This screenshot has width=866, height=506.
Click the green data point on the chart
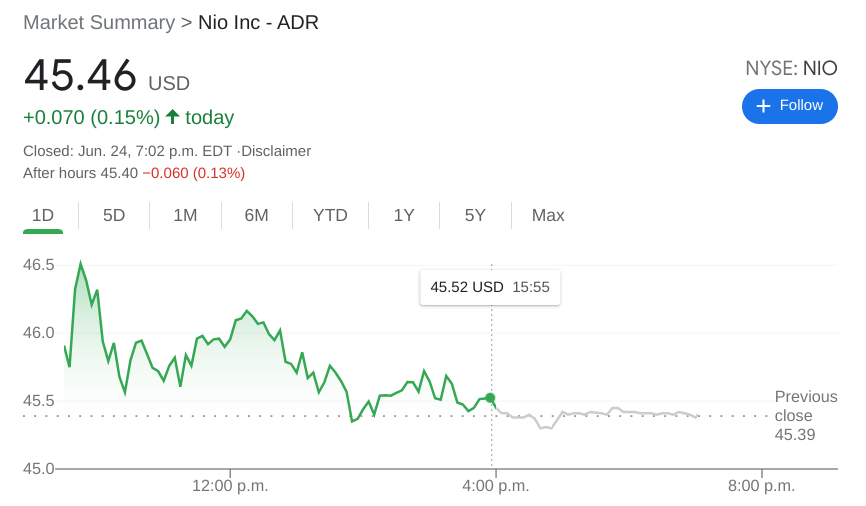tap(490, 398)
